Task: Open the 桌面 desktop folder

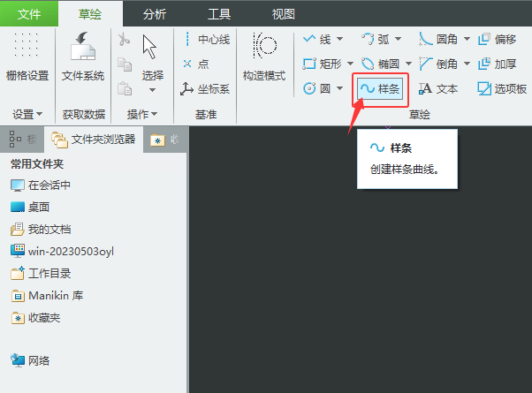Action: (30, 207)
